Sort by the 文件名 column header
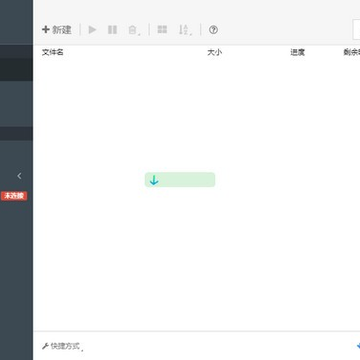Image resolution: width=360 pixels, height=360 pixels. pos(53,52)
